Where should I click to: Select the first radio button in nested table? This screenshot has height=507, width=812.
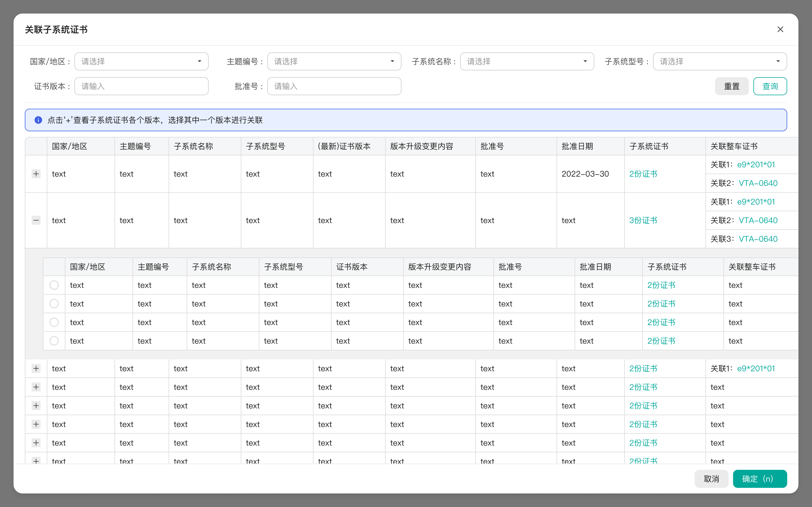click(54, 285)
